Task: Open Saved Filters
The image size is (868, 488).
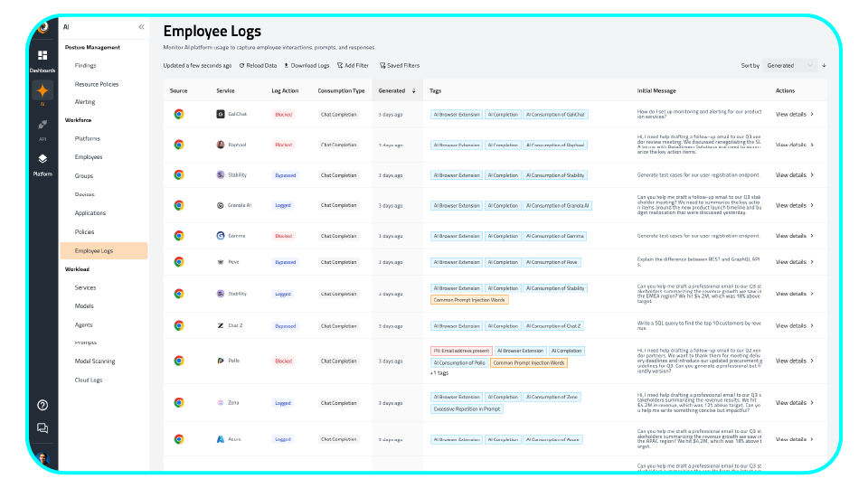Action: 400,65
